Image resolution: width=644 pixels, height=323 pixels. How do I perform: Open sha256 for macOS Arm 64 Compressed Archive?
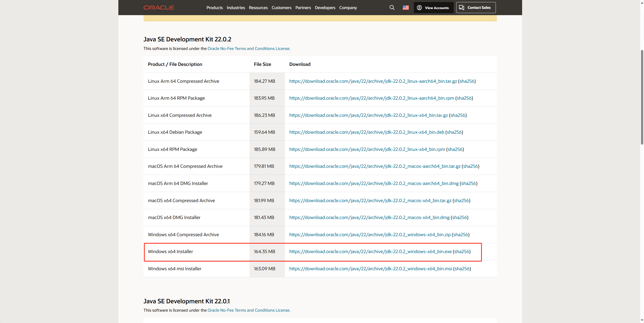[x=470, y=166]
